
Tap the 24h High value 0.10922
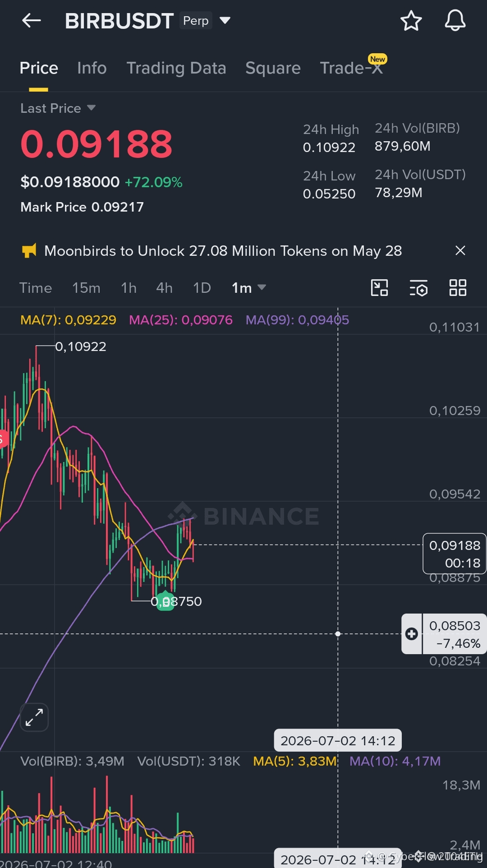coord(329,148)
